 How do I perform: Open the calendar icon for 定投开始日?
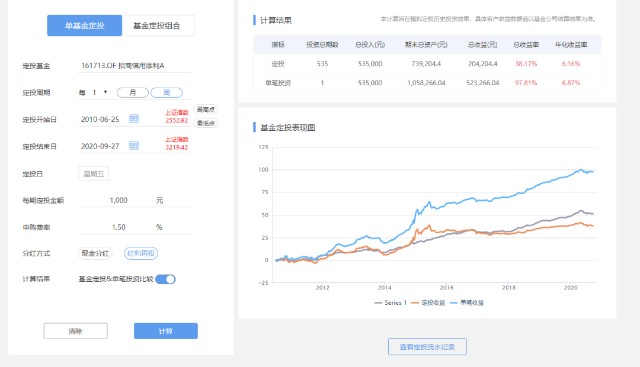point(134,119)
